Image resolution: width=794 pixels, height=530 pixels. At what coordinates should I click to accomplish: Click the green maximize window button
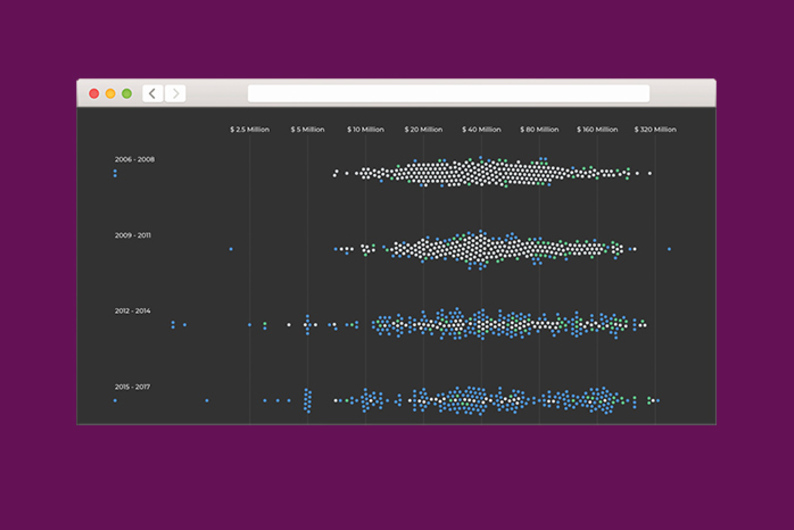[x=127, y=93]
